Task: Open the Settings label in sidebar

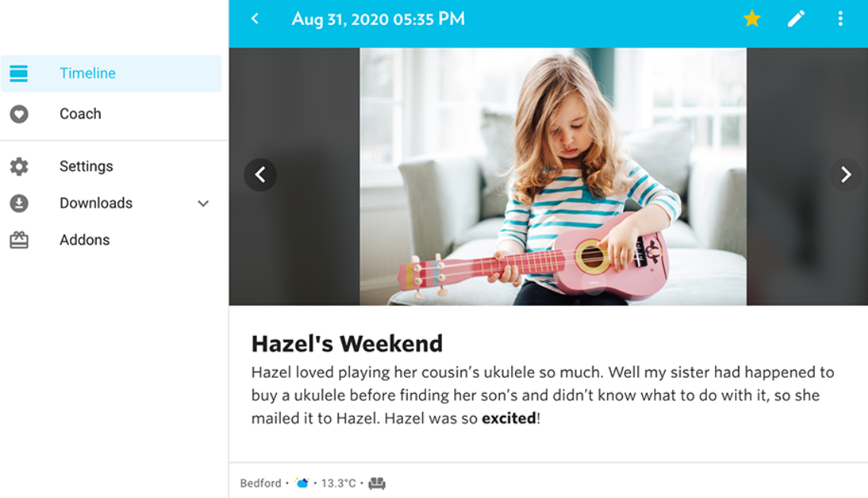Action: point(86,167)
